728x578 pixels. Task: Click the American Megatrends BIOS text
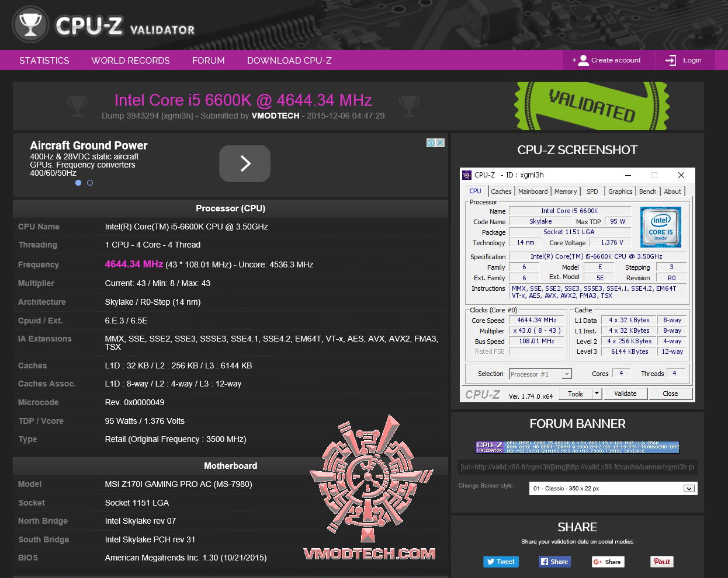(185, 558)
